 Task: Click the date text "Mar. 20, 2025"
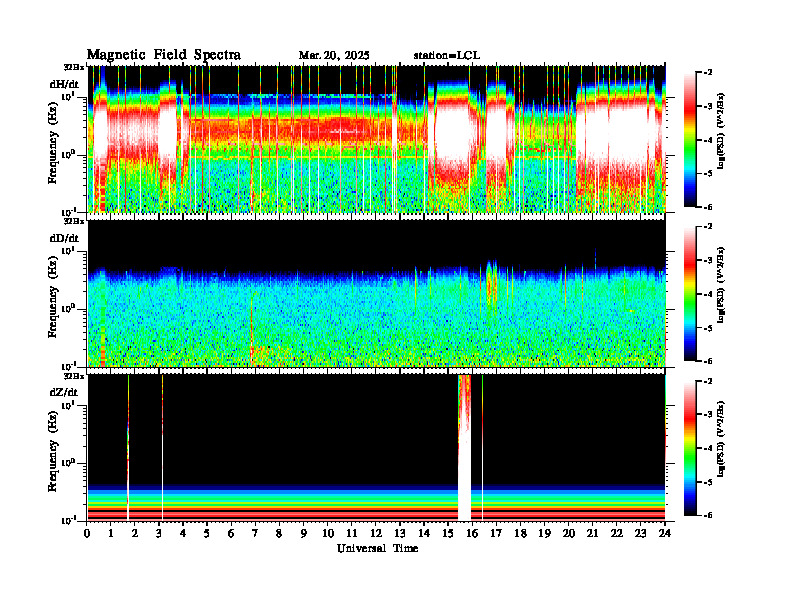(x=334, y=56)
